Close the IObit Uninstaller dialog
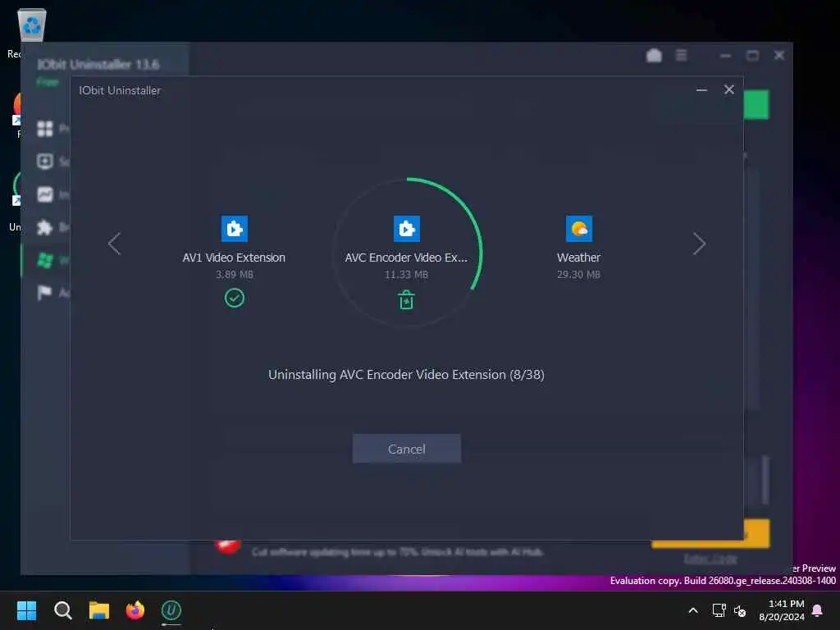The height and width of the screenshot is (630, 840). point(729,89)
